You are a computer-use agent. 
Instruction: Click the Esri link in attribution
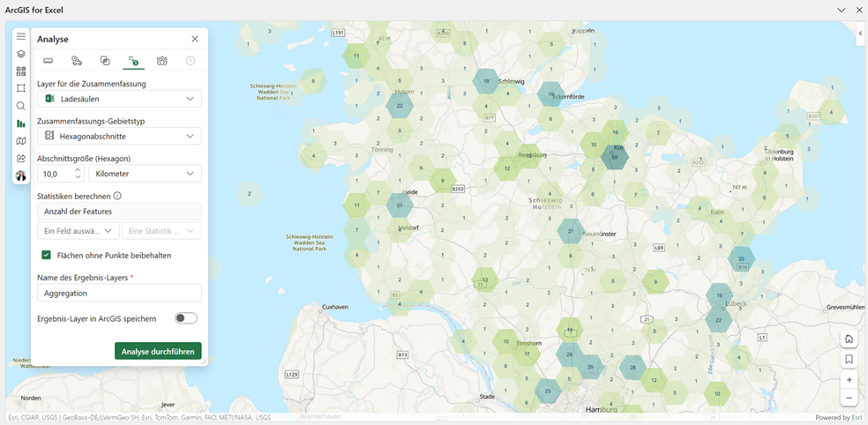coord(857,417)
